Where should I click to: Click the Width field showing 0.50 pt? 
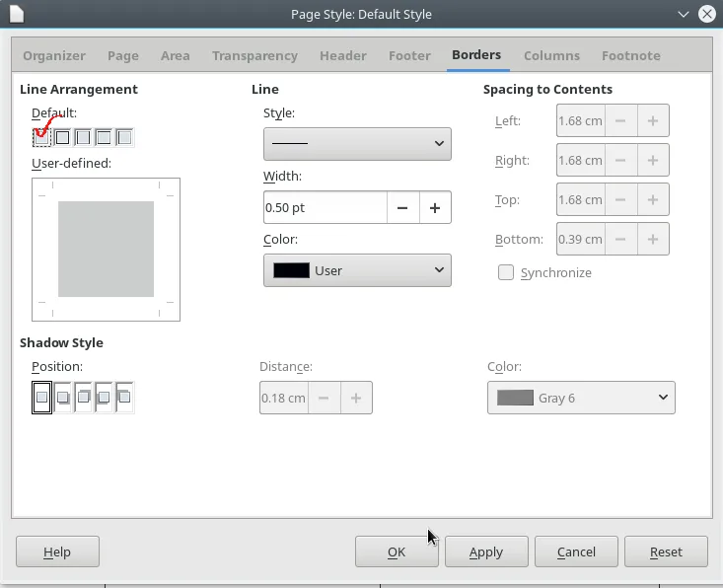pos(325,207)
